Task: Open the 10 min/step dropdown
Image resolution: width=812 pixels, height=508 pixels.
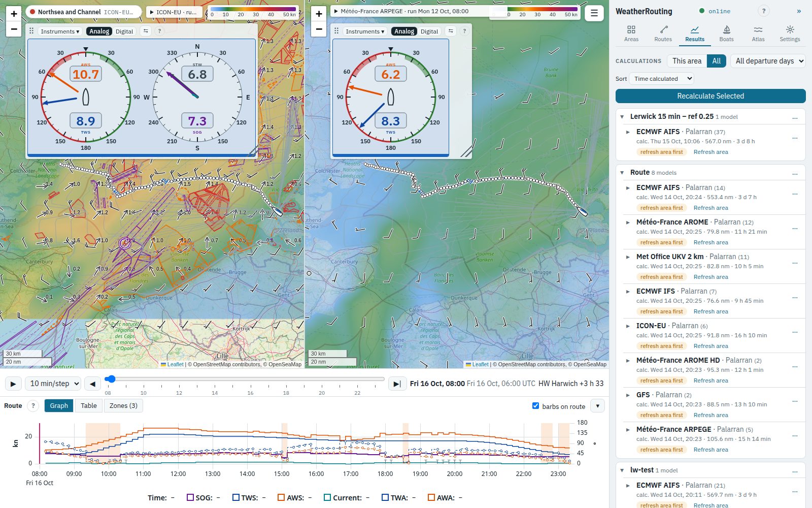Action: [53, 384]
